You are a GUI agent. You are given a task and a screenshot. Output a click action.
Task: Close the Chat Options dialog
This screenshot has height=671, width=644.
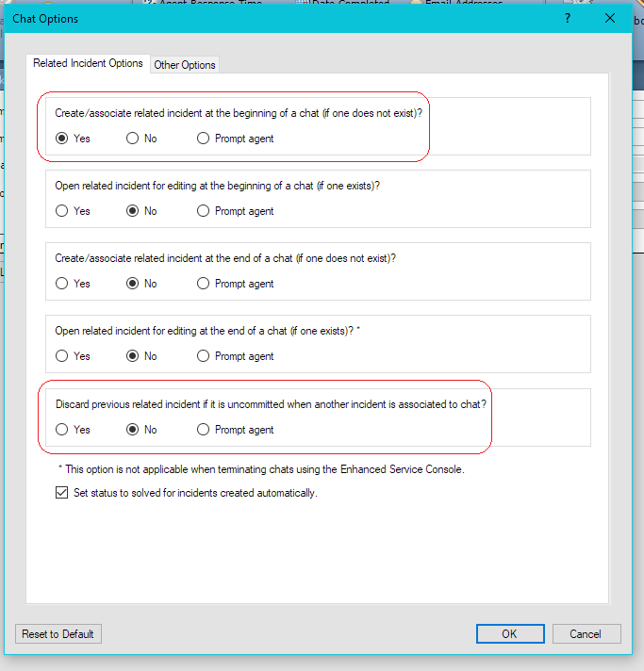[610, 19]
